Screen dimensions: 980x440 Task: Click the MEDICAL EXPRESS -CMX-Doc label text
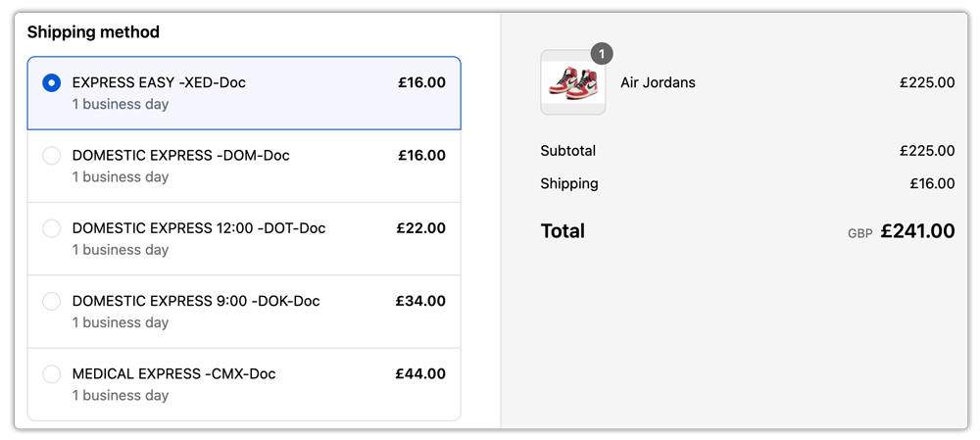[x=173, y=374]
